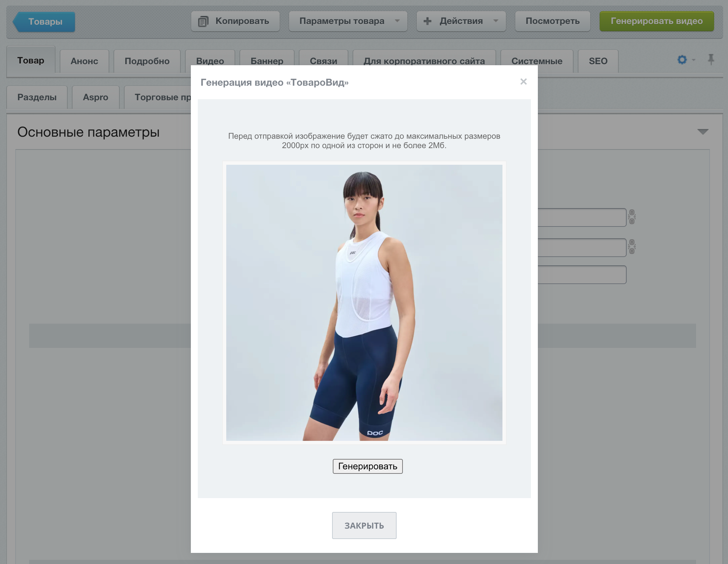
Task: Click the first transliteration link icon
Action: 632,217
